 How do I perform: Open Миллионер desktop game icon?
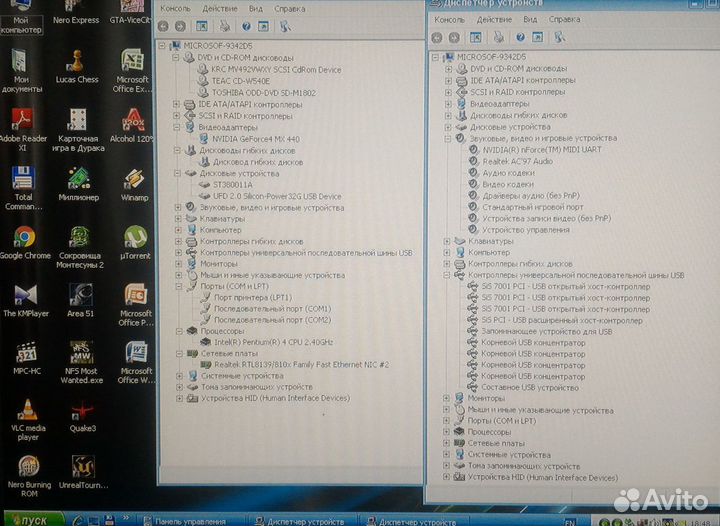79,185
